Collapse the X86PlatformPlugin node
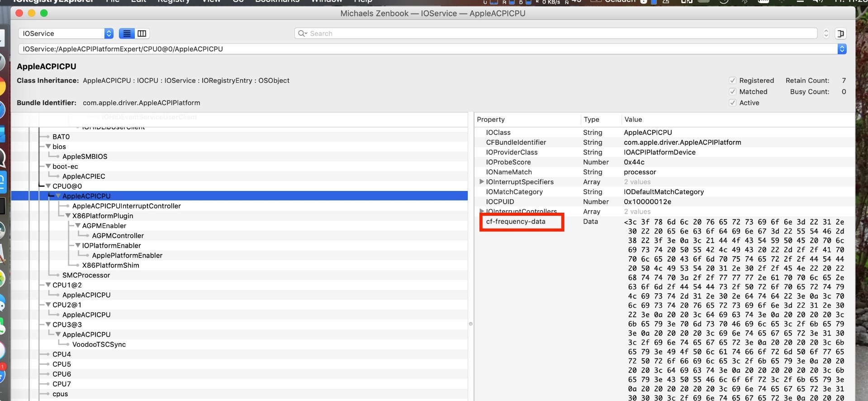Image resolution: width=868 pixels, height=401 pixels. [68, 216]
